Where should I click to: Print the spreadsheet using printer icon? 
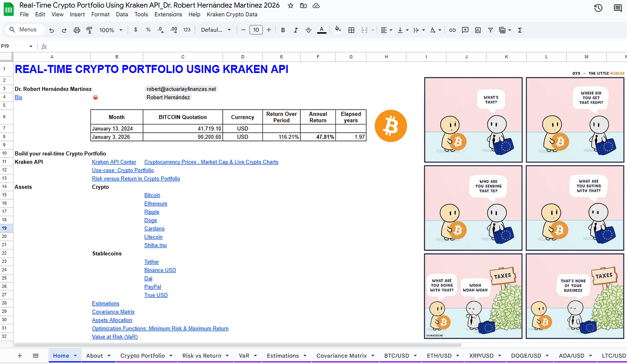77,30
